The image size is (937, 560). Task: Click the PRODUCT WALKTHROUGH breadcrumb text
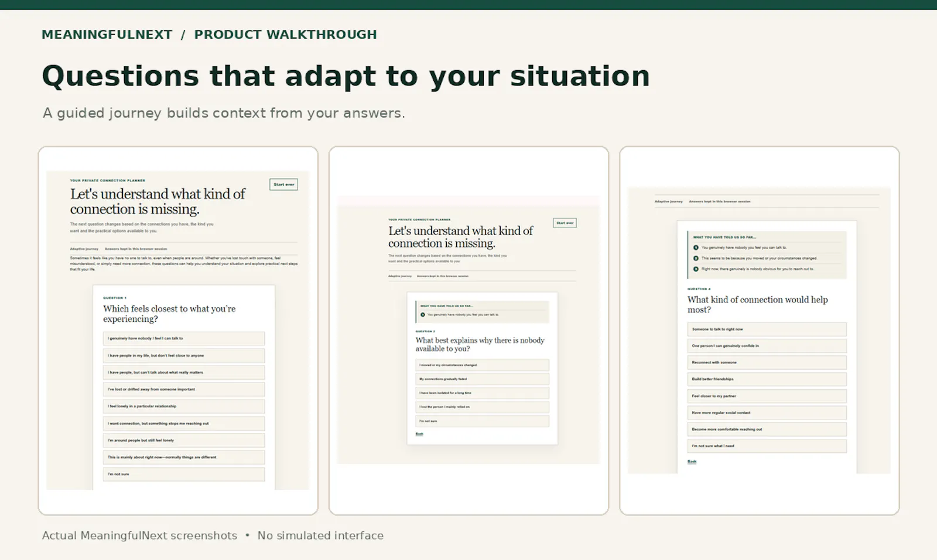pos(286,35)
